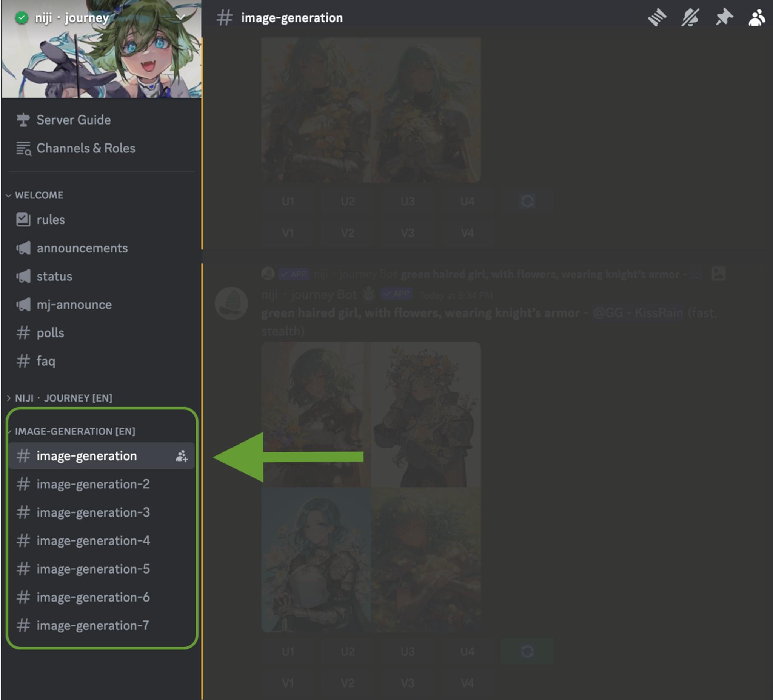The image size is (773, 700).
Task: Click V2 button under the bottom image grid
Action: tap(348, 683)
